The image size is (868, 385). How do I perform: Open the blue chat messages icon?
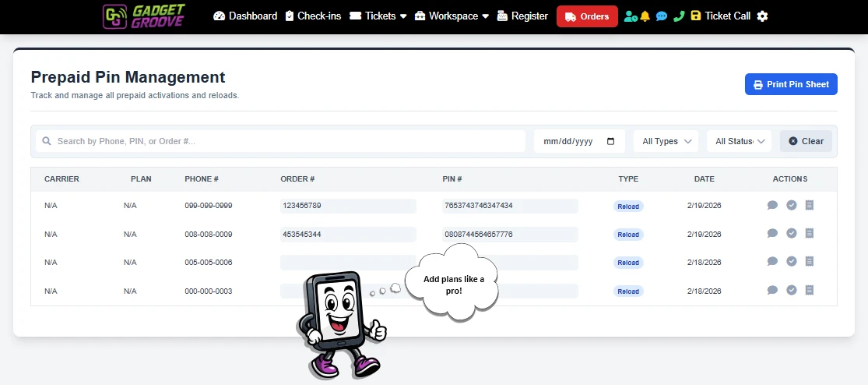(662, 16)
